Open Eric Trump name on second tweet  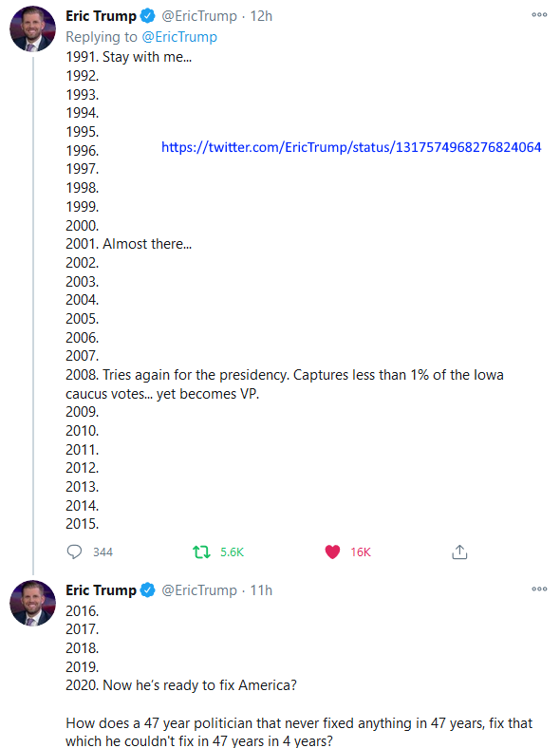pos(102,590)
